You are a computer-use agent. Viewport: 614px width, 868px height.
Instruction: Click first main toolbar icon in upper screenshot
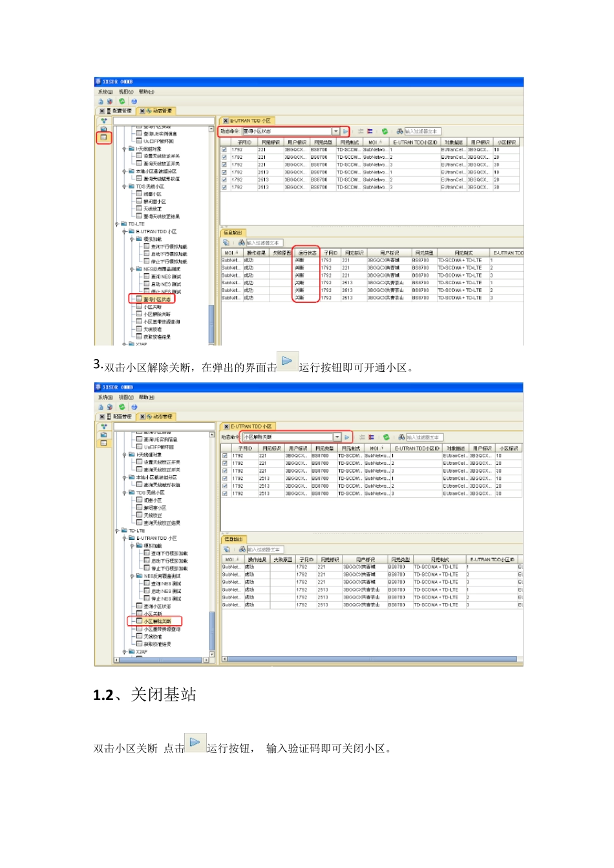[x=101, y=101]
